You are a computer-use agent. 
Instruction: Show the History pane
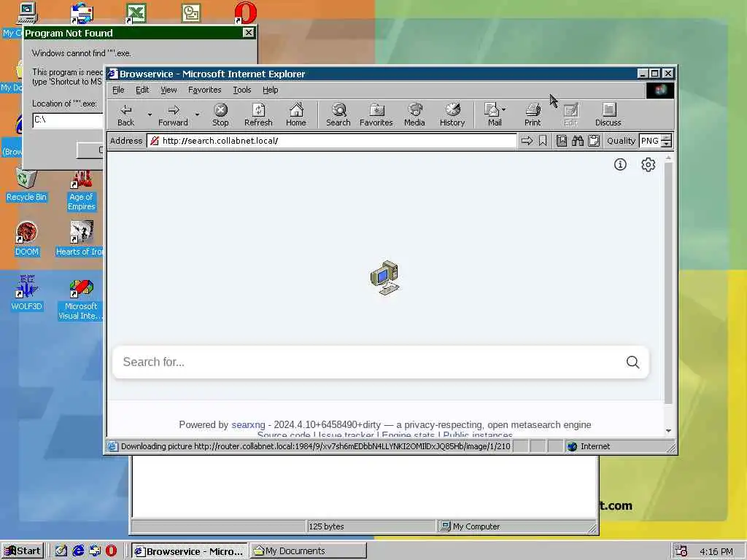coord(452,114)
